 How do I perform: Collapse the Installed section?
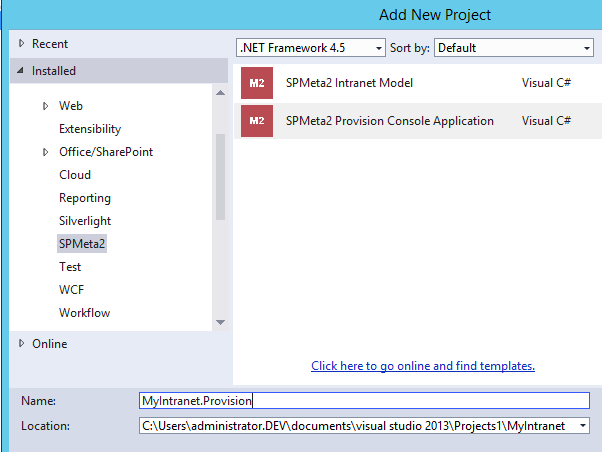pyautogui.click(x=21, y=70)
